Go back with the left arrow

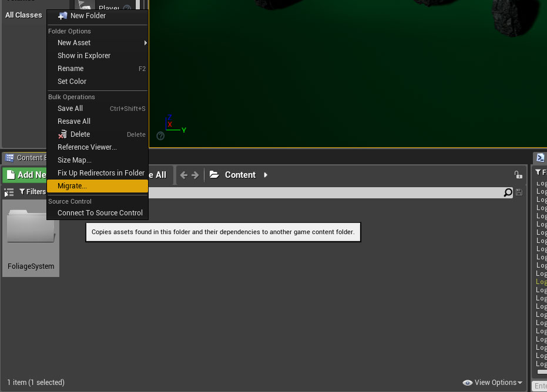pos(184,175)
